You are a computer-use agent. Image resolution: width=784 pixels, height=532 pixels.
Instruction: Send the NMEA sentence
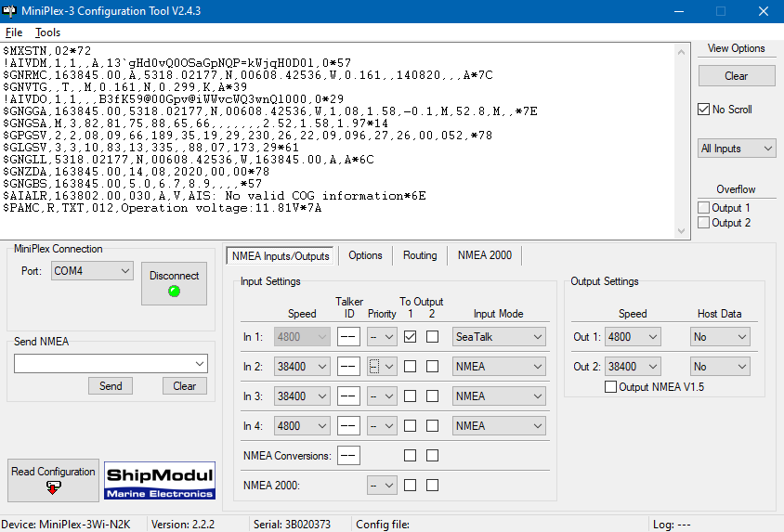click(111, 385)
